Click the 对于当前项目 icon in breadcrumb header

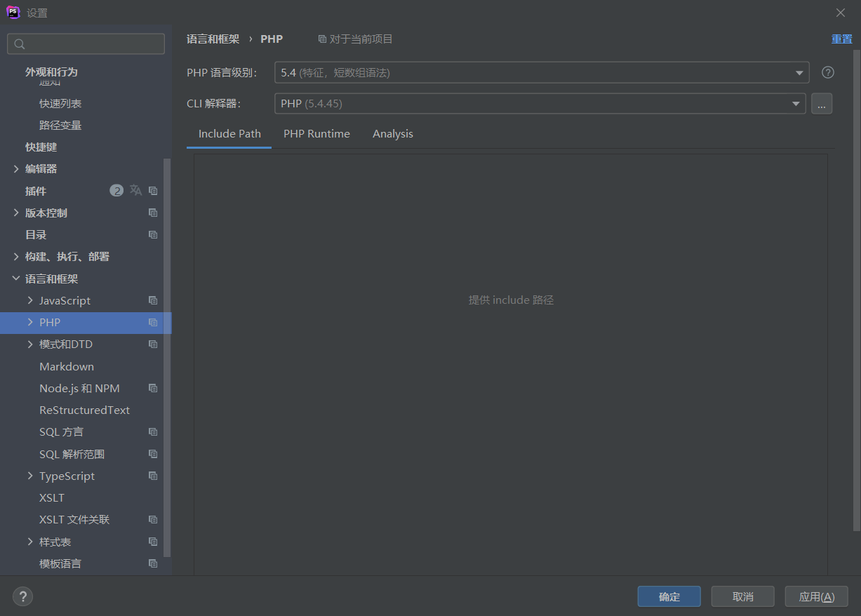(322, 39)
